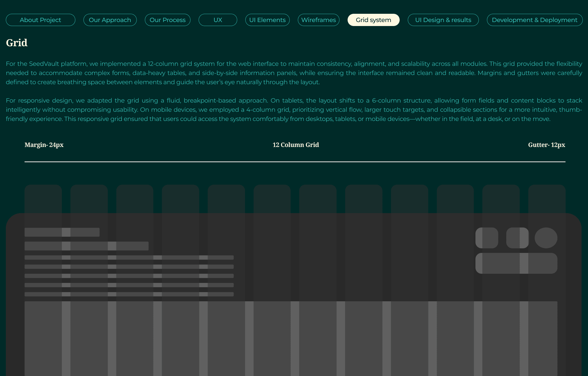Open UI Design & results tab
Screen dimensions: 588x376
(x=443, y=20)
